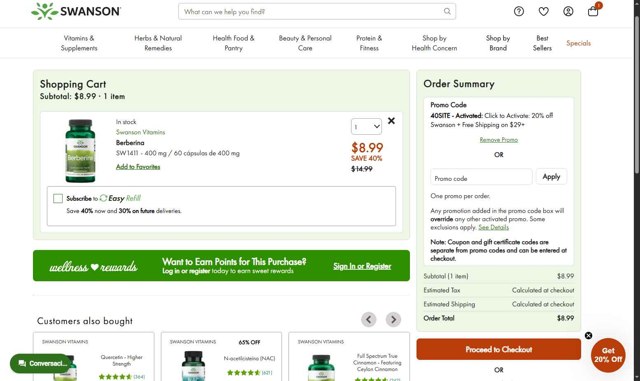The image size is (640, 381).
Task: Open Protein & Fitness menu
Action: [369, 43]
